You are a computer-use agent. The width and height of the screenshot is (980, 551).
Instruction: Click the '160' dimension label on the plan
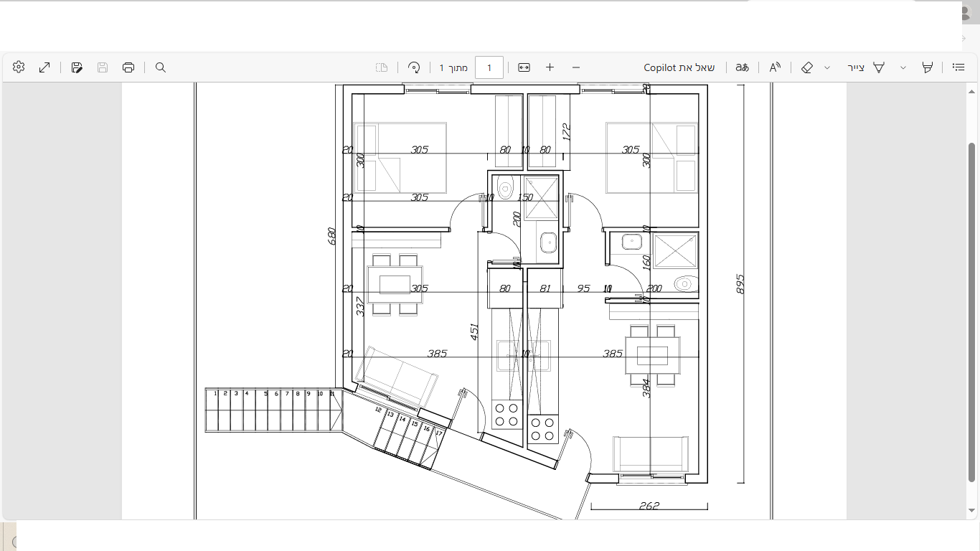[x=646, y=264]
